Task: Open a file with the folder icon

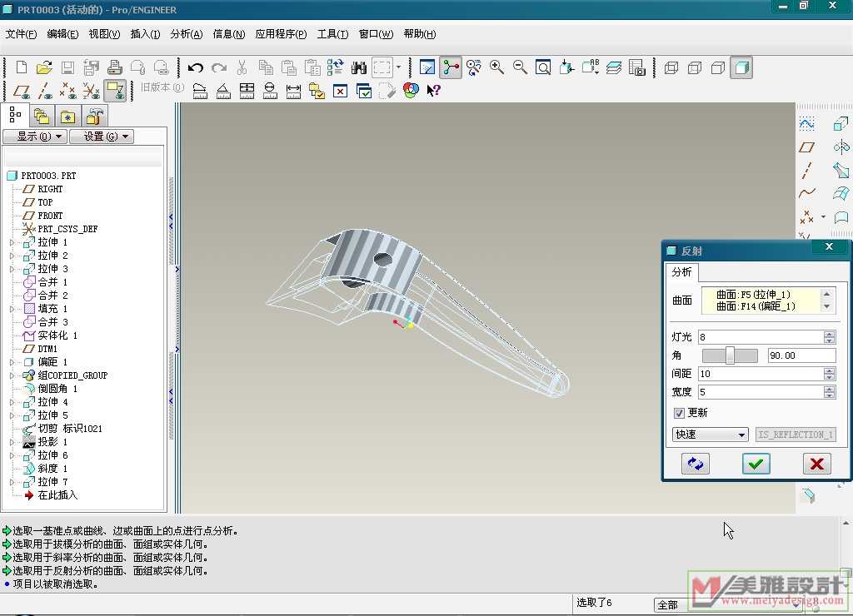Action: (x=44, y=67)
